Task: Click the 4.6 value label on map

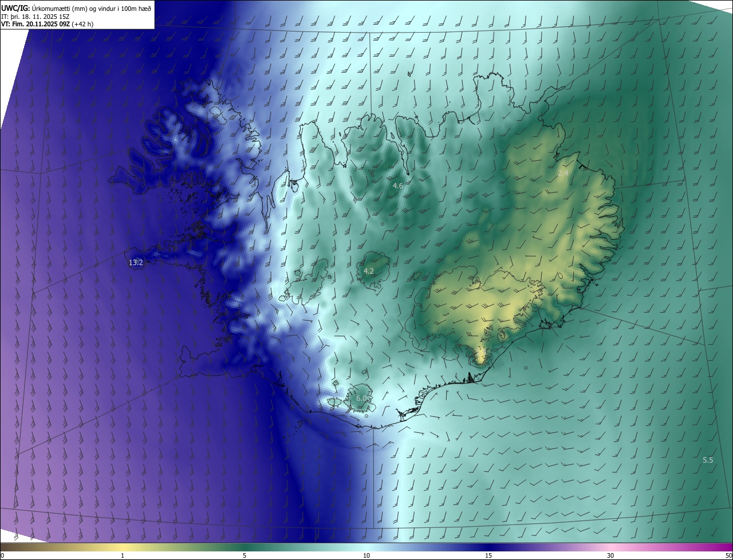Action: point(397,186)
